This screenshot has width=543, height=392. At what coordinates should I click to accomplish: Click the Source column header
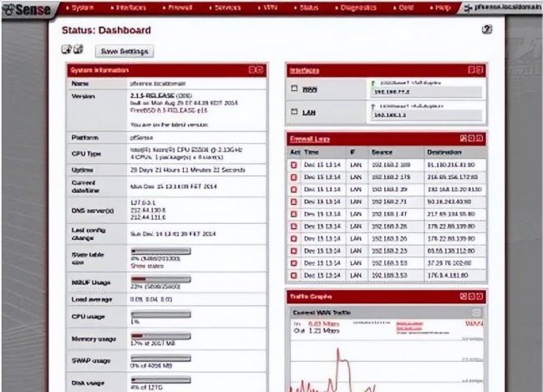point(382,152)
